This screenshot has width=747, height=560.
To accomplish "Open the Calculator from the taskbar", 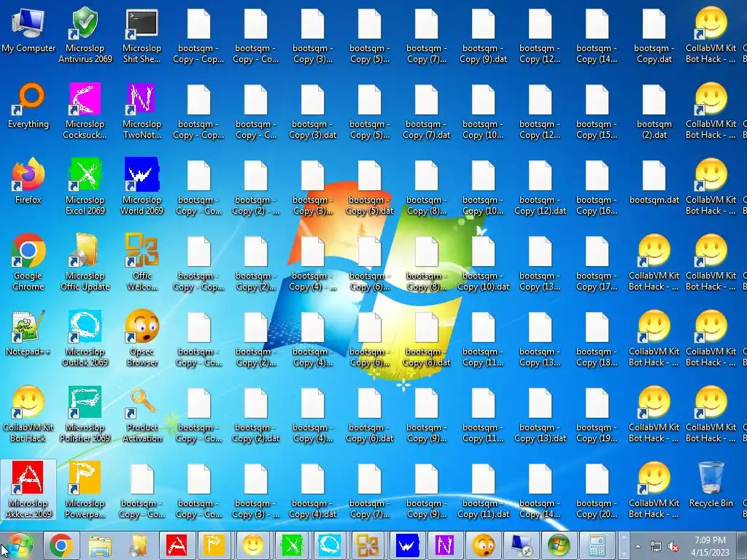I will pos(597,545).
